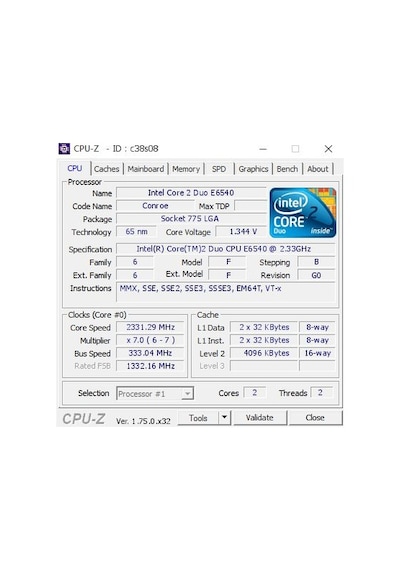Click the Bus Speed value 333.04 MHz
Viewport: 400px width, 570px height.
click(x=150, y=353)
